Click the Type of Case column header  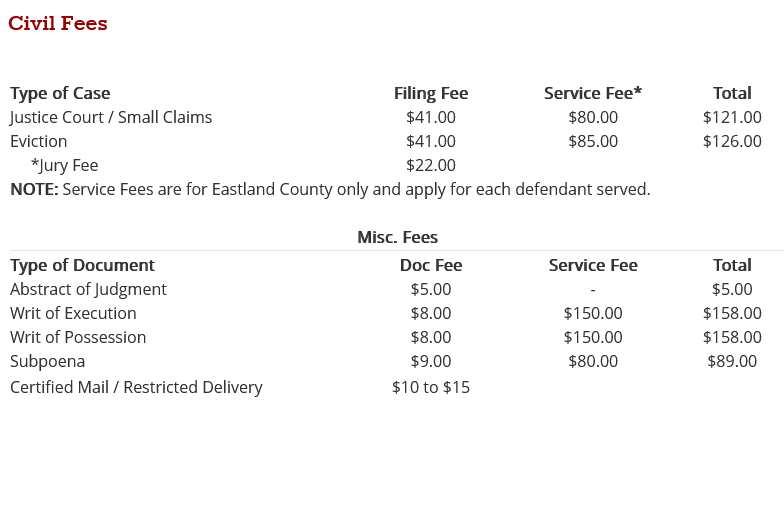pos(60,93)
